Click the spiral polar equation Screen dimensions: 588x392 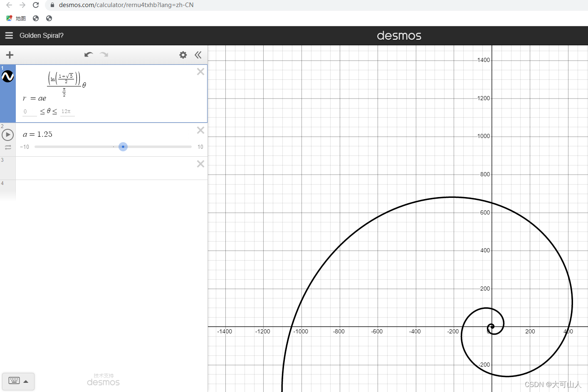54,86
